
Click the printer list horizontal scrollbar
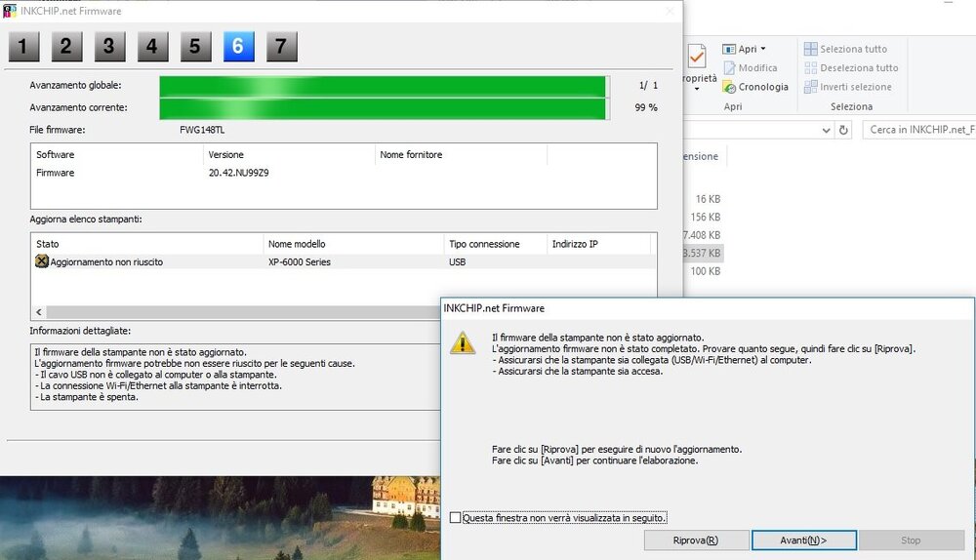(x=243, y=312)
